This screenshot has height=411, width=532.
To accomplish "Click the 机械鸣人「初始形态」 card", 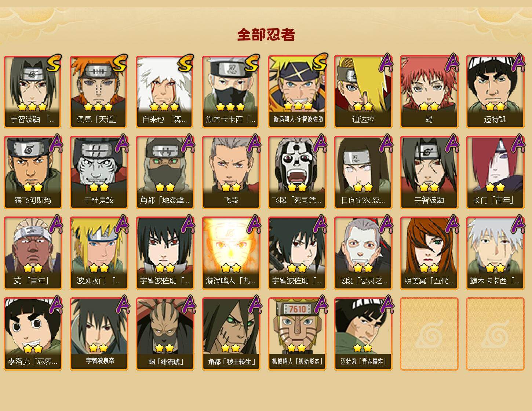I will tap(297, 334).
